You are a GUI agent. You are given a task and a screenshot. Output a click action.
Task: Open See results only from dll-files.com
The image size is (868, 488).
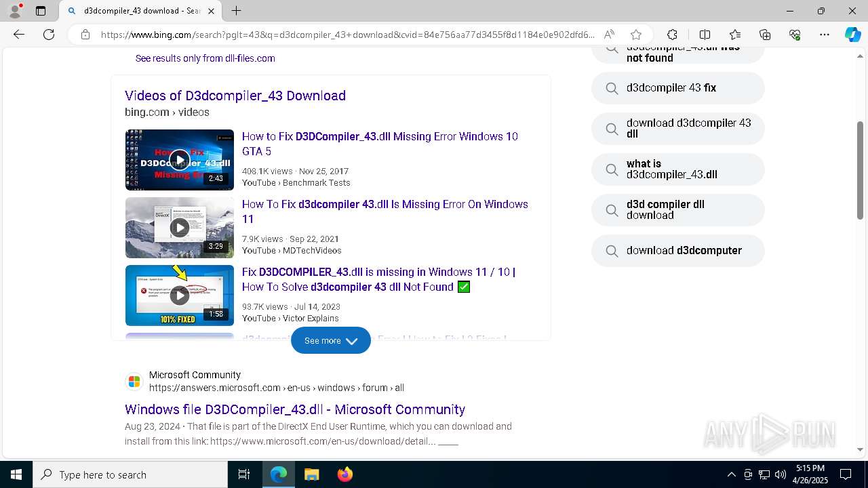click(x=205, y=58)
